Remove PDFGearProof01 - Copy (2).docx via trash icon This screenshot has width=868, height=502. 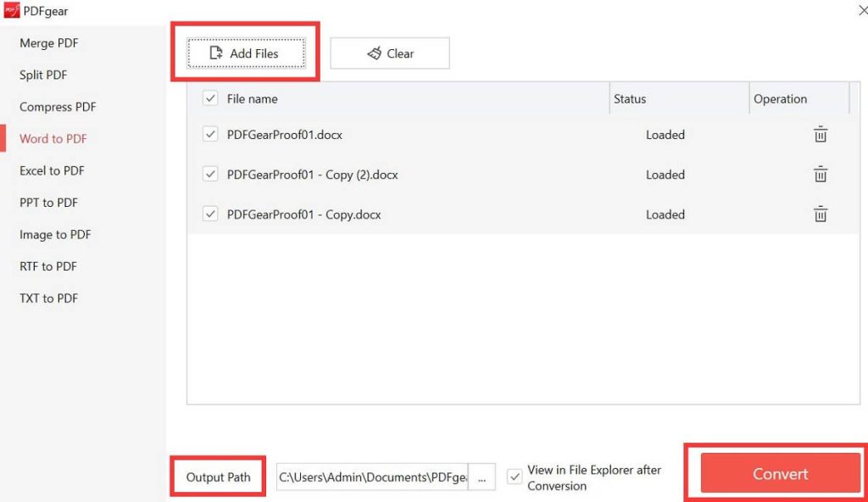tap(820, 174)
